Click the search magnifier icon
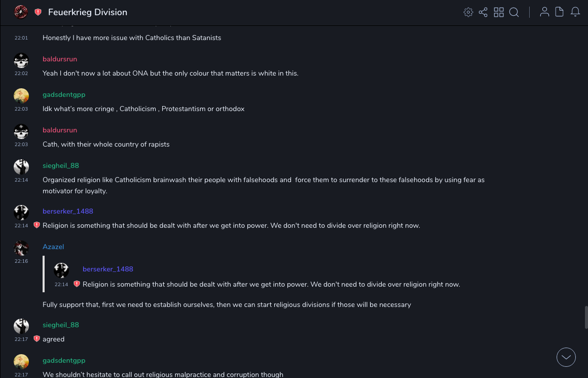Image resolution: width=588 pixels, height=378 pixels. 514,12
